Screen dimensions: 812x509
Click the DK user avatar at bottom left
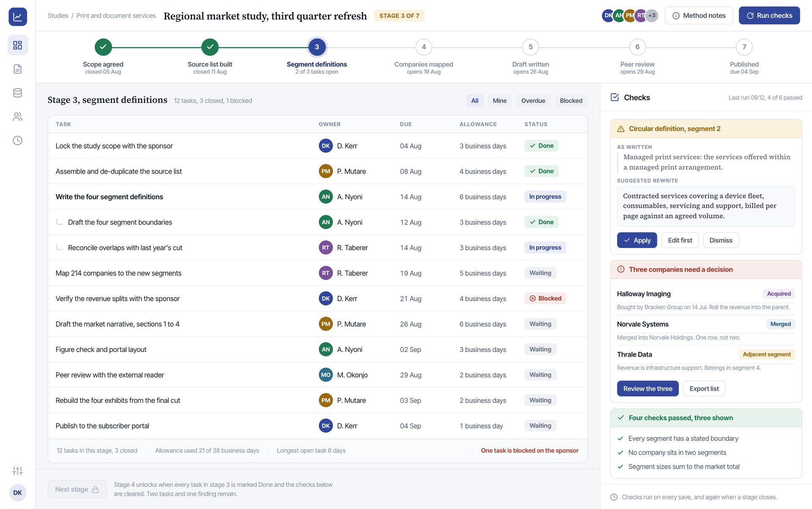point(17,492)
